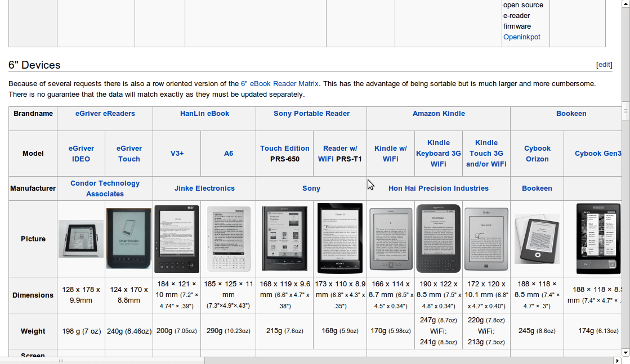View the HanLin V3+ reader photo
Screen dimensions: 630x364
coord(177,239)
